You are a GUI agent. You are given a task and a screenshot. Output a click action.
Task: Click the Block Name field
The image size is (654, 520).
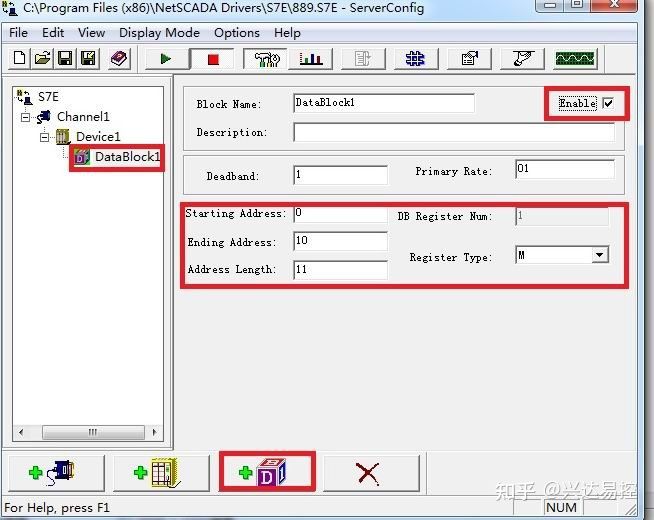coord(384,103)
